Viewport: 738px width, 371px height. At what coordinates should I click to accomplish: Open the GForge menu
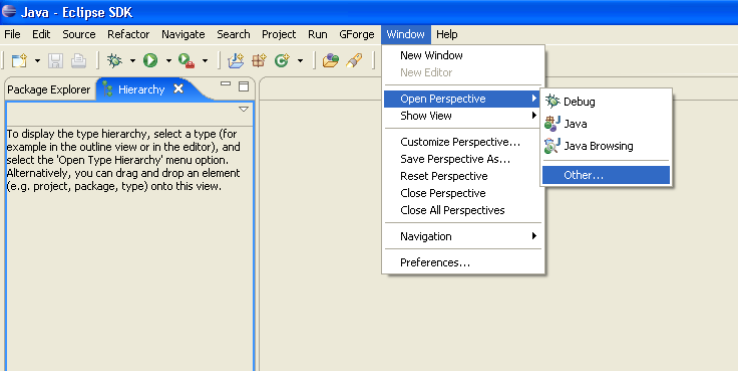click(357, 34)
